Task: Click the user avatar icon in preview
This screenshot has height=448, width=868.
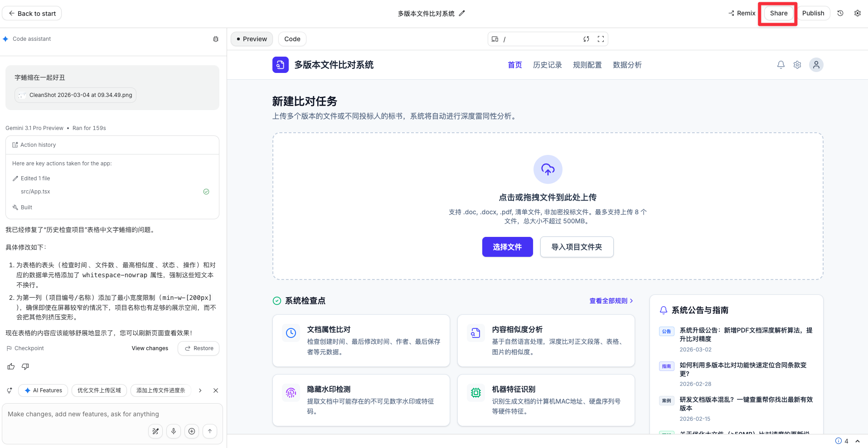Action: coord(816,65)
